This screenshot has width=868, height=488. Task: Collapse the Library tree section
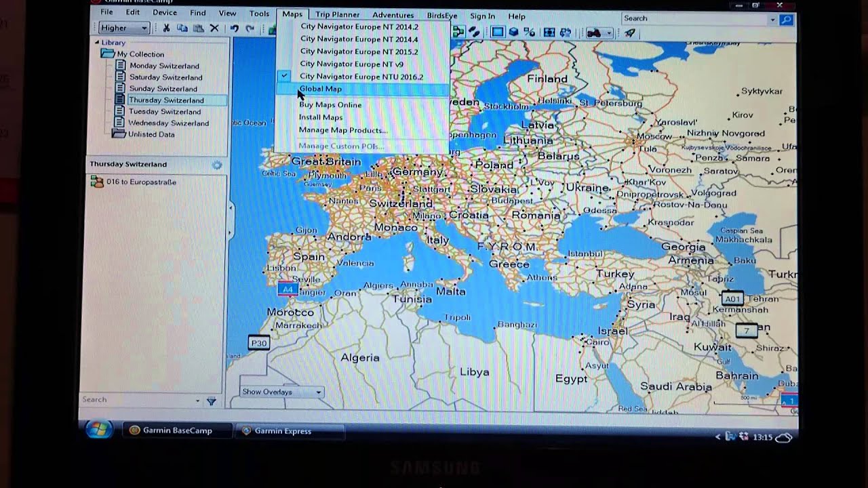[x=97, y=42]
